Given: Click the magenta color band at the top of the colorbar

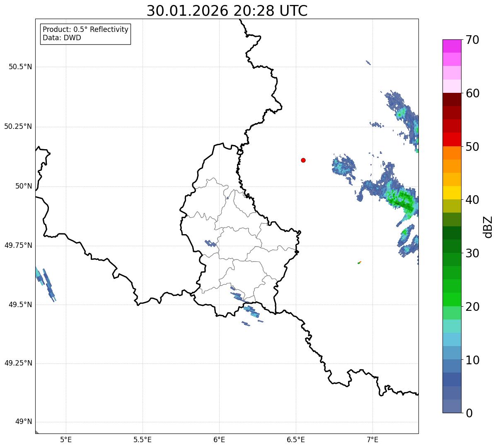Looking at the screenshot, I should (452, 46).
